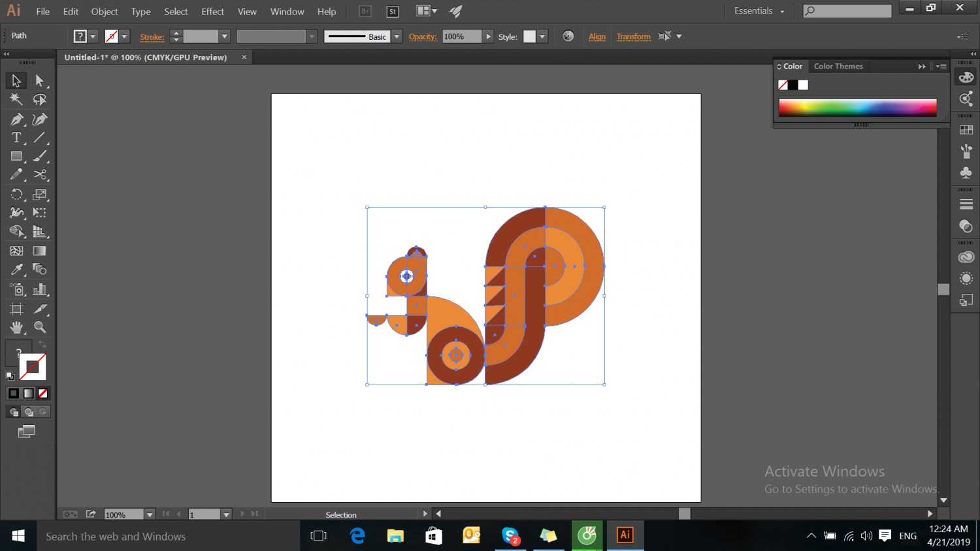Select the Line Segment tool
The image size is (980, 551).
click(x=40, y=138)
